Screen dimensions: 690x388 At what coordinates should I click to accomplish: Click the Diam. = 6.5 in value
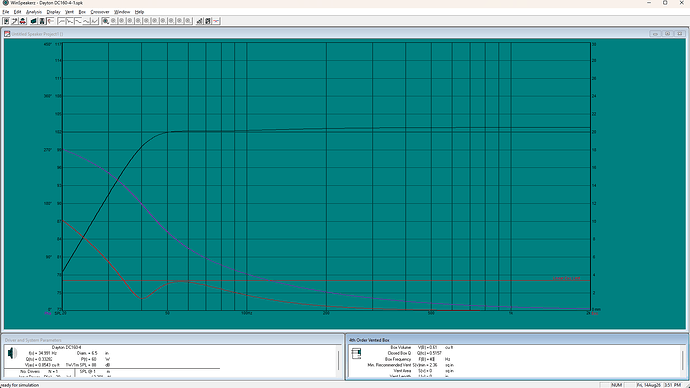pos(93,353)
